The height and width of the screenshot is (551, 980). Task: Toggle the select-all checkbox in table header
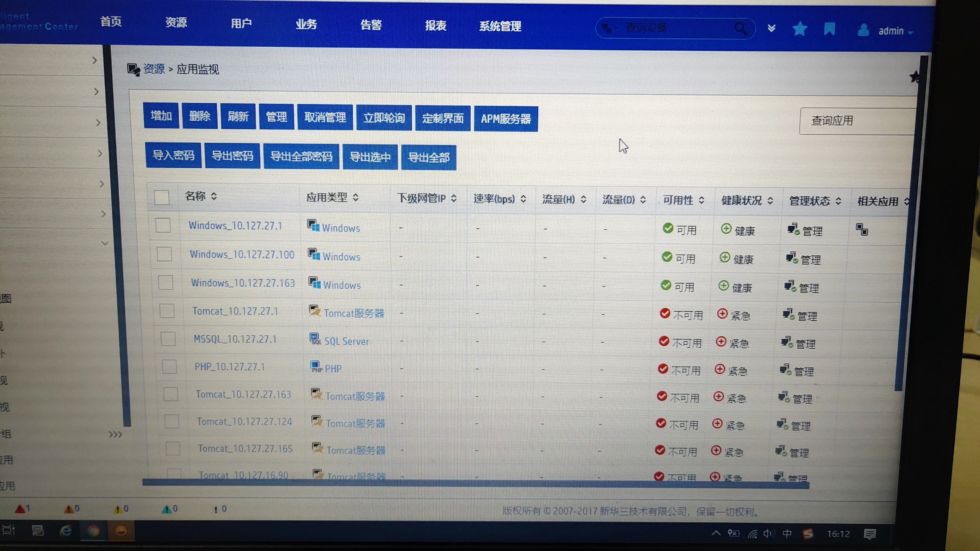(x=162, y=198)
